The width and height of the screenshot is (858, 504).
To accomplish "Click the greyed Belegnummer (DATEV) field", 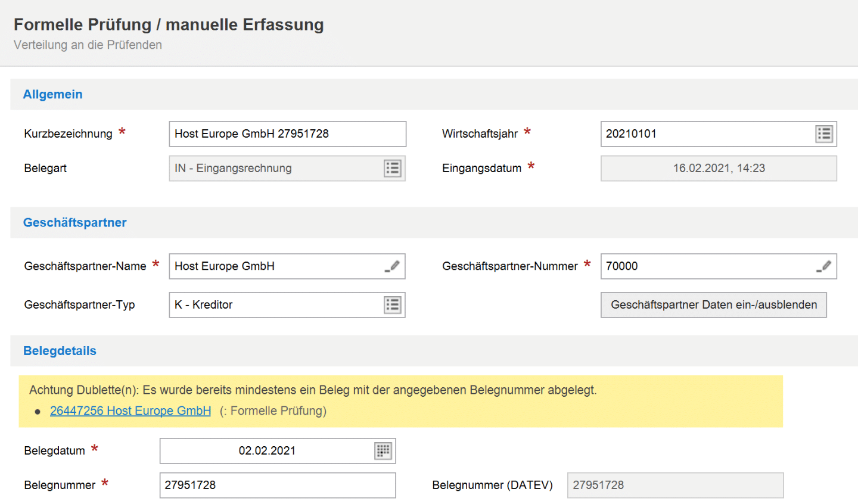I will point(674,486).
